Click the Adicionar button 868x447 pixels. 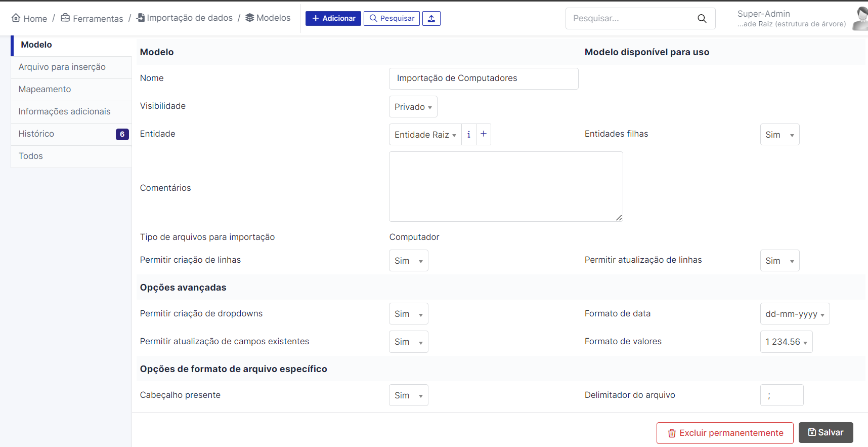coord(333,18)
